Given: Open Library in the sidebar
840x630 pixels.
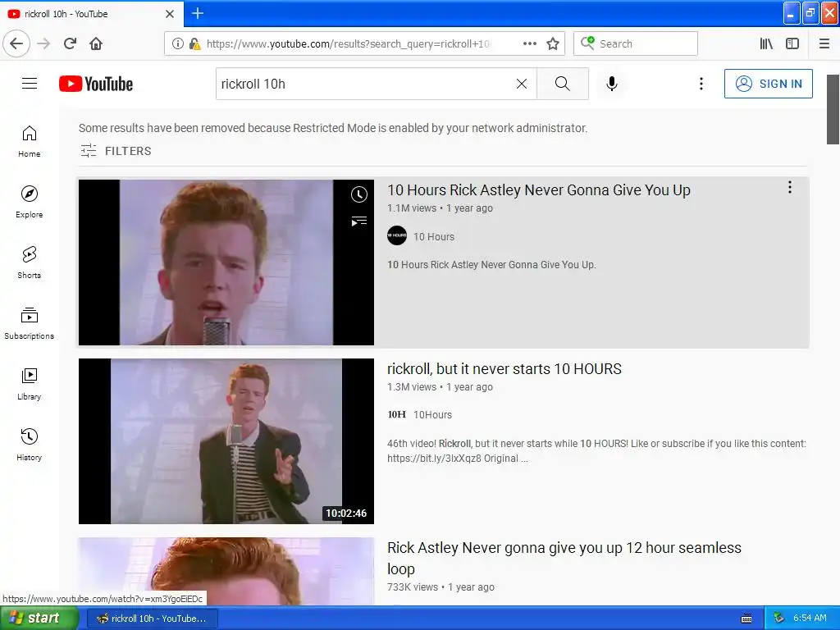Looking at the screenshot, I should click(29, 384).
